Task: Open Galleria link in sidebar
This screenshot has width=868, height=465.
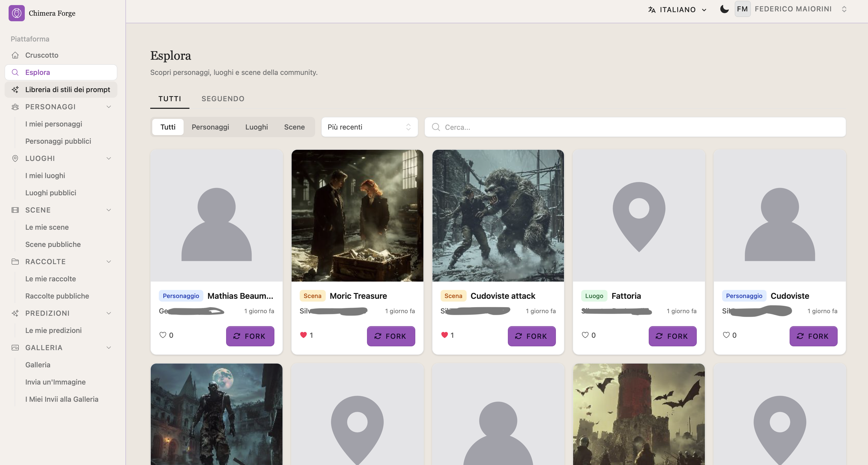Action: click(x=38, y=364)
